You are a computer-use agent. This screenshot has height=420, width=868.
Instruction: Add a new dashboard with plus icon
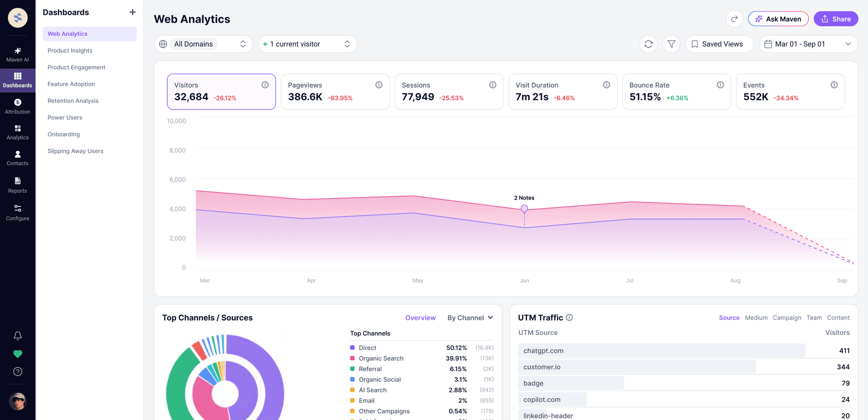pos(132,12)
